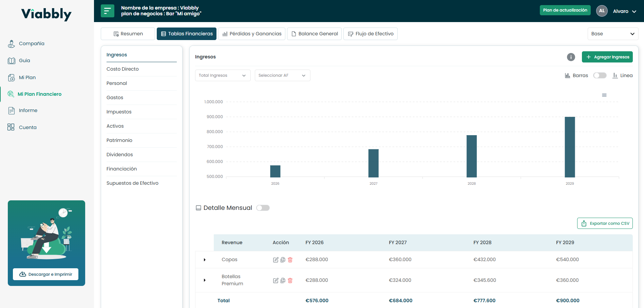Toggle chart between Barras and Línea
This screenshot has width=644, height=308.
pyautogui.click(x=600, y=75)
